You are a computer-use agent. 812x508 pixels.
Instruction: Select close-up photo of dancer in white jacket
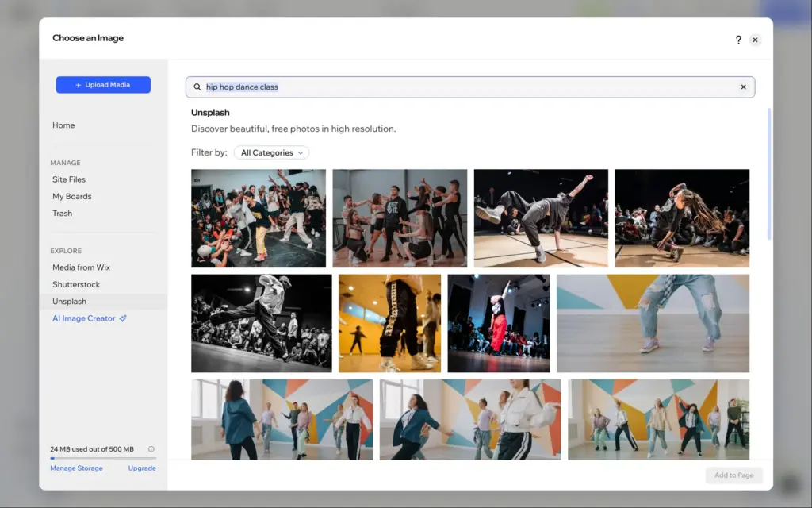[x=470, y=420]
